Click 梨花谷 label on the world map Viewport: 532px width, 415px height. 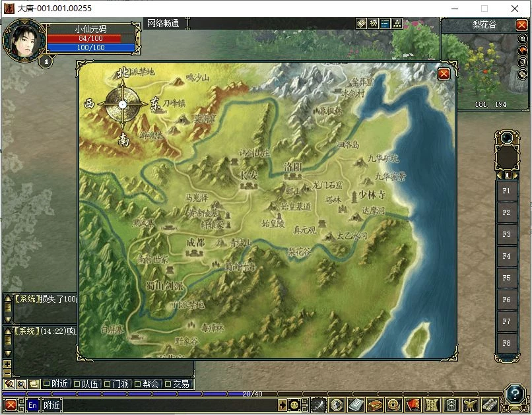(300, 251)
